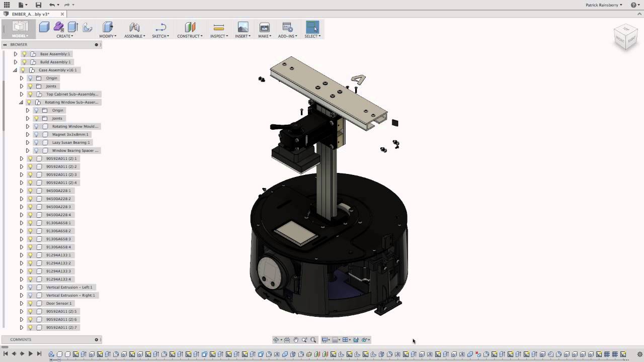
Task: Undo the last action
Action: coord(52,5)
